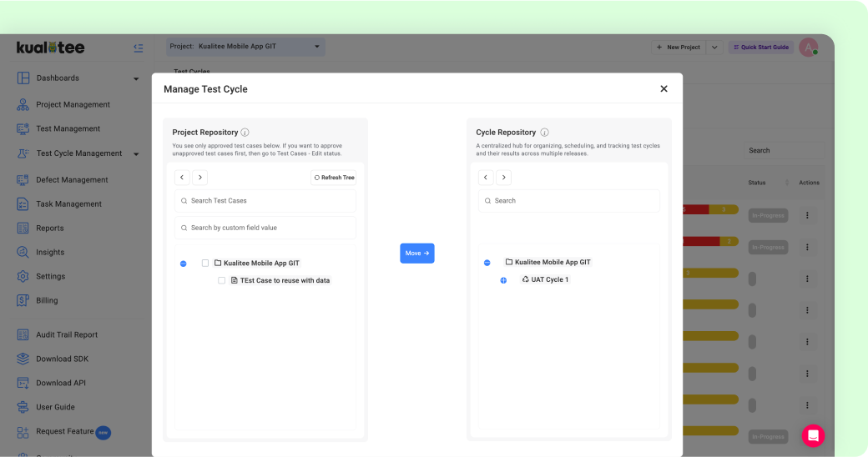868x457 pixels.
Task: Open Test Management from sidebar
Action: (68, 129)
